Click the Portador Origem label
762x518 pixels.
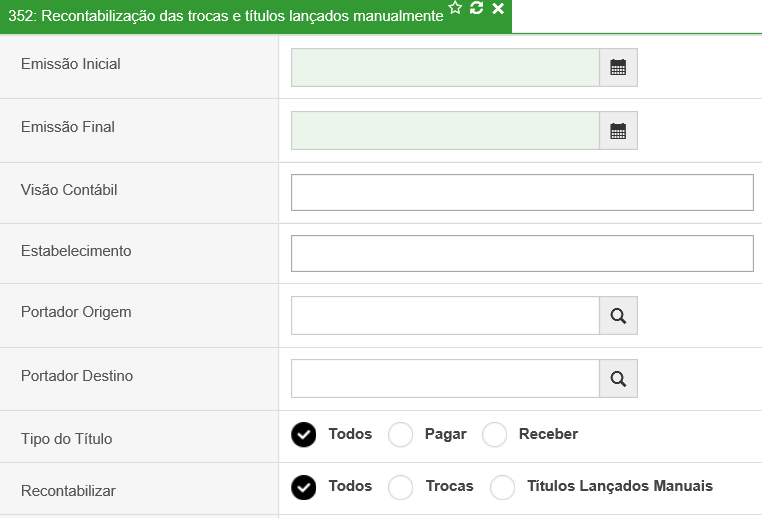tap(76, 312)
